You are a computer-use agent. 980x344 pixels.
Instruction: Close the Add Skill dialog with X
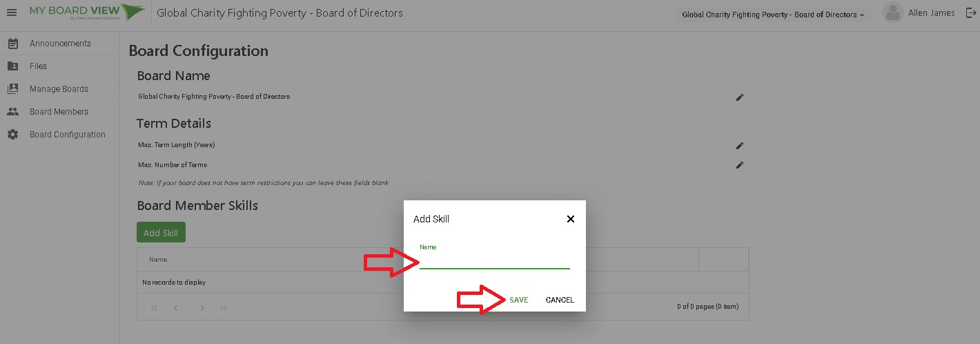tap(570, 219)
